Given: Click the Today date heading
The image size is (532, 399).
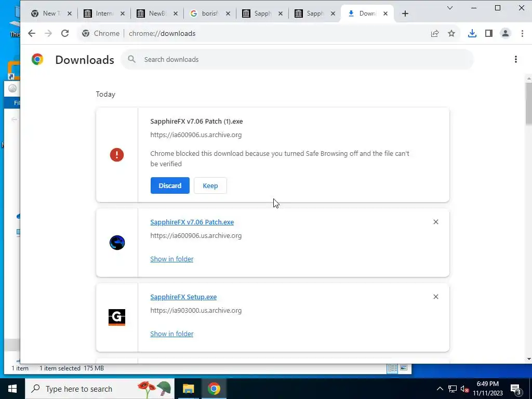Looking at the screenshot, I should 105,95.
